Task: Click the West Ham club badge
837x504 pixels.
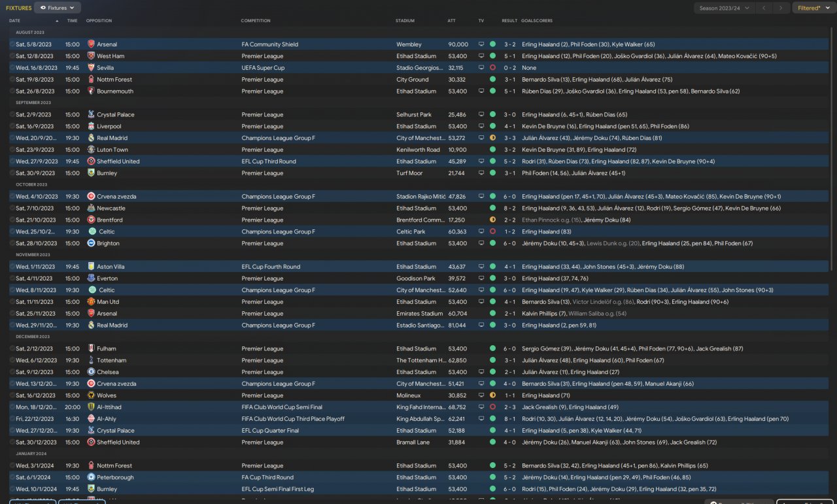Action: [x=91, y=56]
